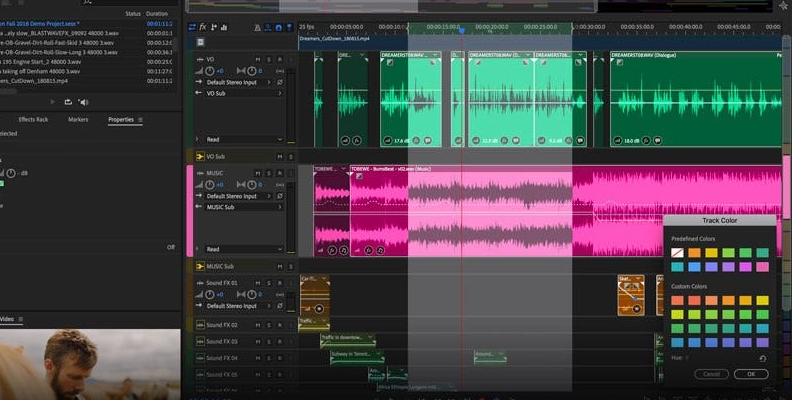Confirm track color with OK button

[x=750, y=374]
